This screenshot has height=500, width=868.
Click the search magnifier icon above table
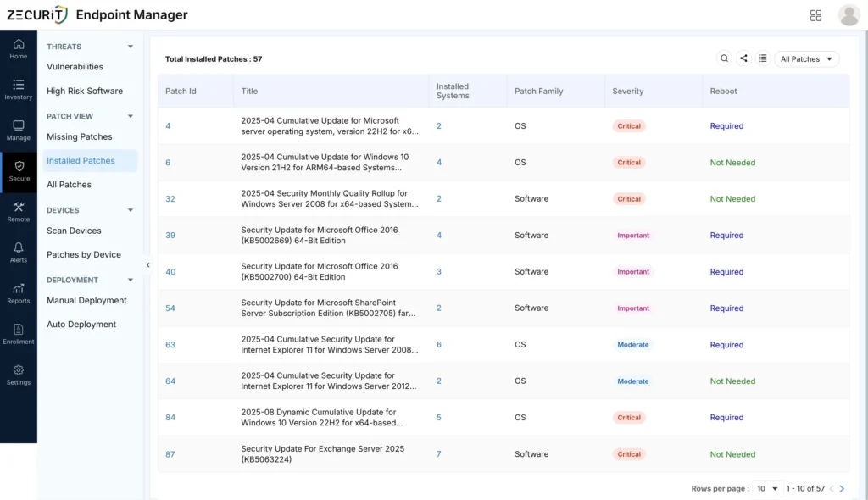[x=724, y=58]
